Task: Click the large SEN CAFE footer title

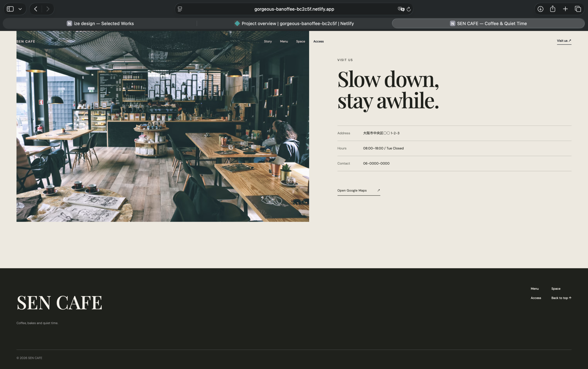Action: click(x=59, y=303)
